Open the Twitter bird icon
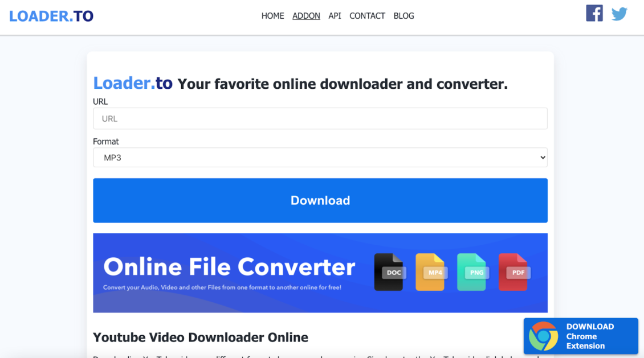 click(619, 14)
